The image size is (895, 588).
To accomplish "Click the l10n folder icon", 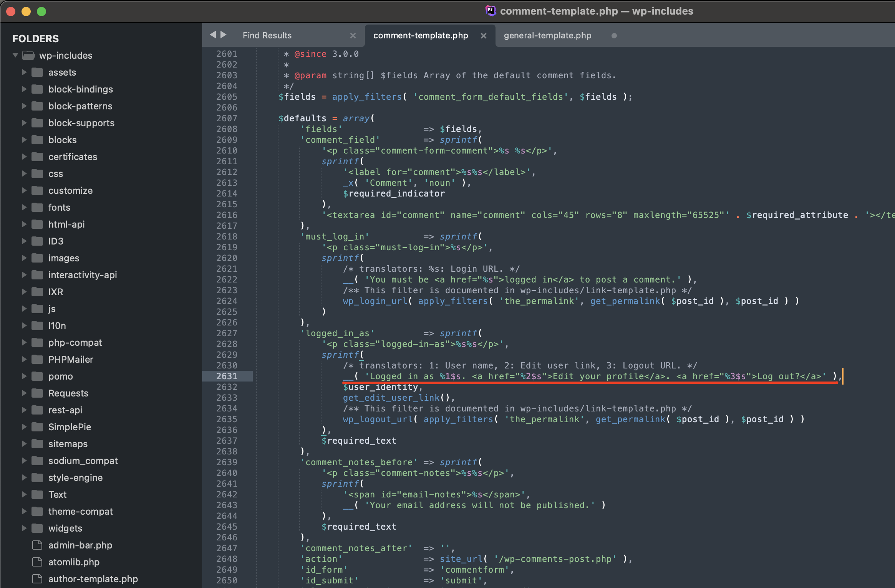I will [x=37, y=325].
